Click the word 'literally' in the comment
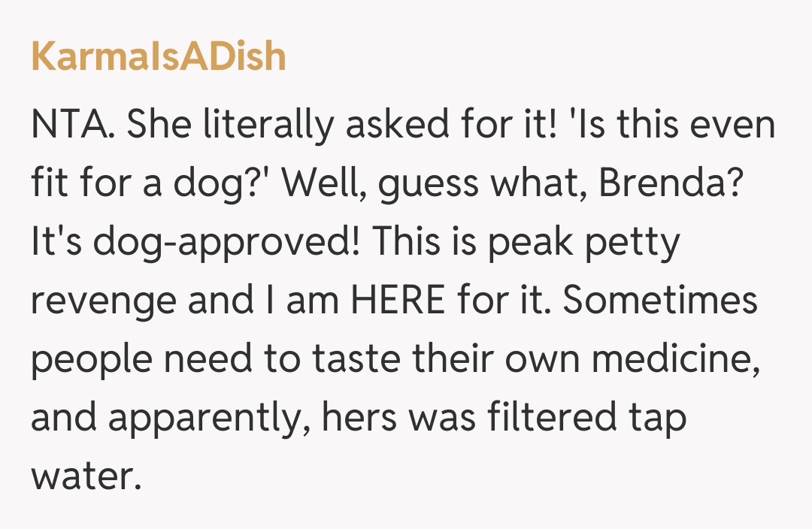The width and height of the screenshot is (812, 529). coord(271,125)
